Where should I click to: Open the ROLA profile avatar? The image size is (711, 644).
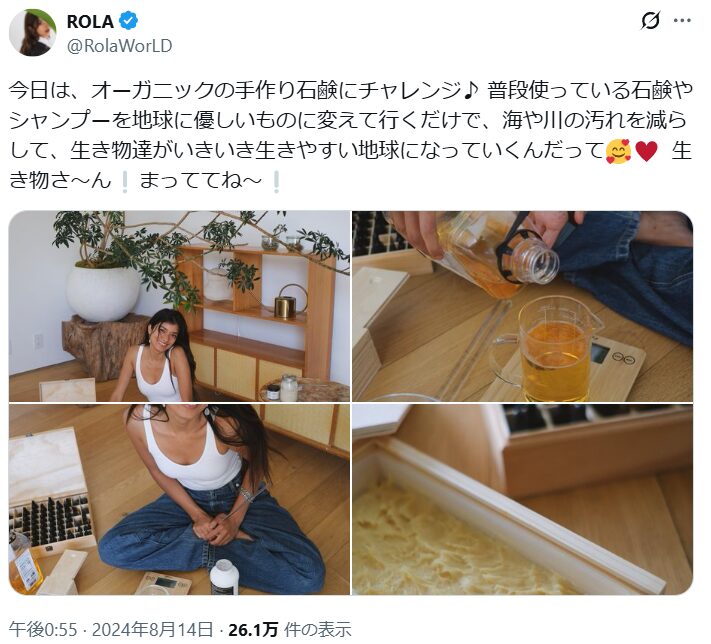coord(32,33)
